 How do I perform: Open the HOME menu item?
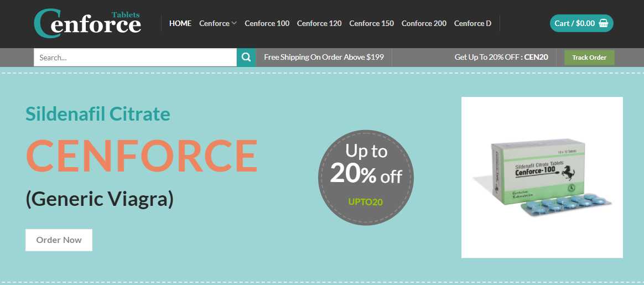pos(180,23)
